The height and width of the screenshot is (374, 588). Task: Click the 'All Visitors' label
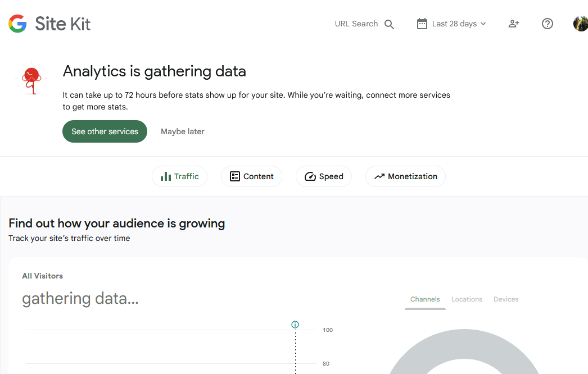[42, 276]
